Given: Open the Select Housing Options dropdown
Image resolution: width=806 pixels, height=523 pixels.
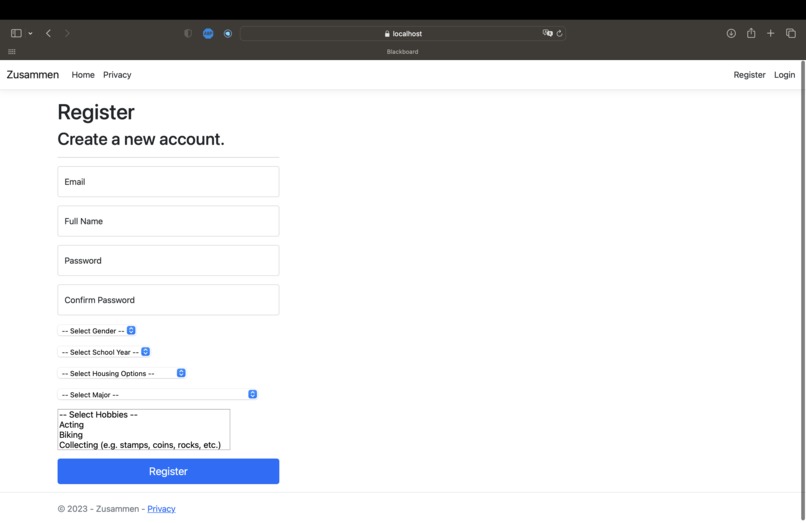Looking at the screenshot, I should pyautogui.click(x=122, y=373).
